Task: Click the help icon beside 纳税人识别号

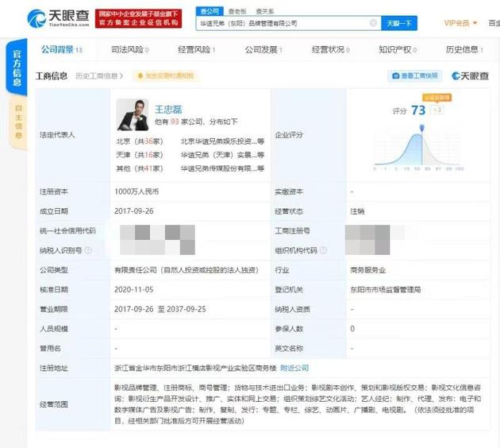Action: pos(87,251)
